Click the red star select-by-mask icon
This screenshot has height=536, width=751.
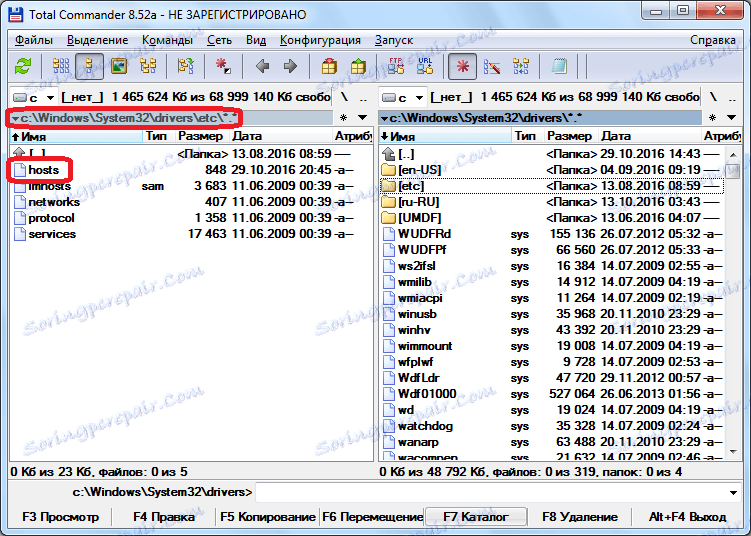[x=223, y=66]
